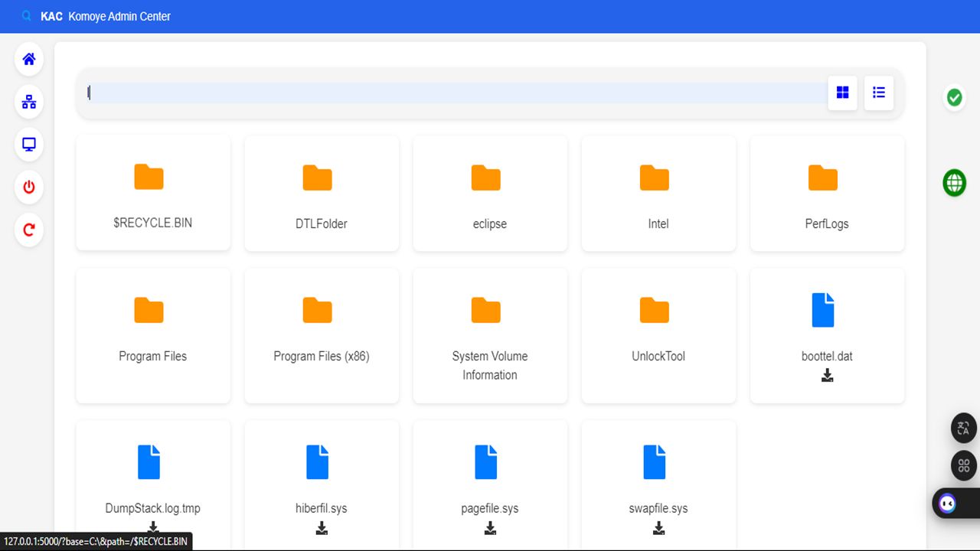Download the boottel.dat file
This screenshot has width=980, height=551.
[827, 376]
